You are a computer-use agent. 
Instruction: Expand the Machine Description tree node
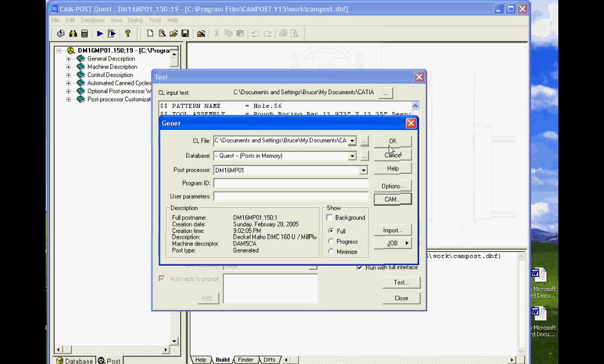coord(68,67)
